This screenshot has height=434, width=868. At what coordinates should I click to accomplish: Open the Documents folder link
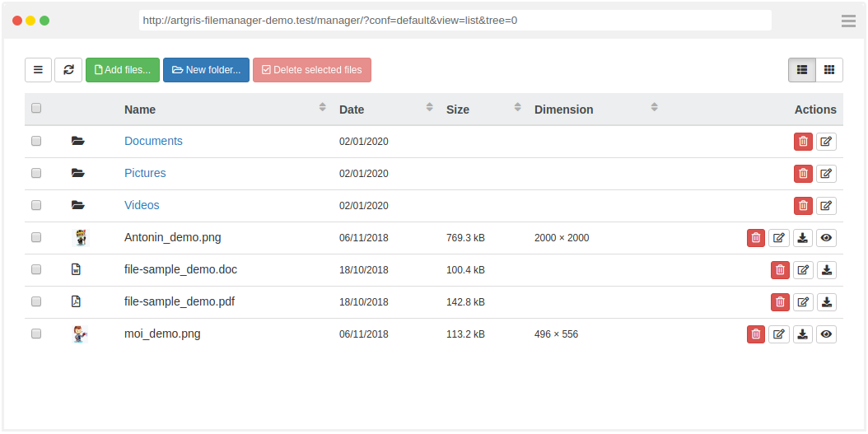[153, 141]
